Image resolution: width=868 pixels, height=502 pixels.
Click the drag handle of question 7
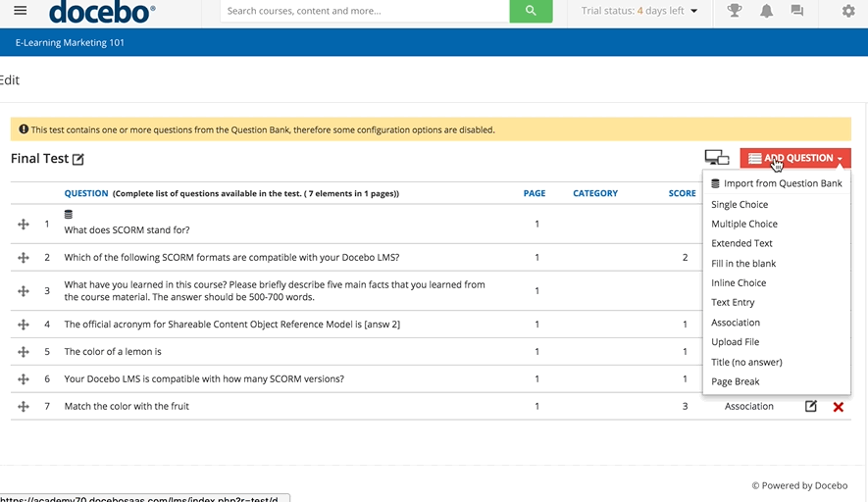tap(24, 406)
